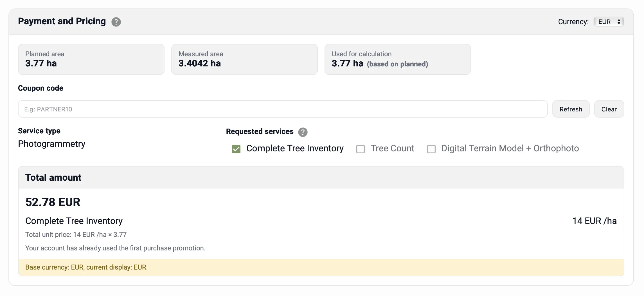Click the 14 EUR /ha rate text
644x296 pixels.
pyautogui.click(x=594, y=221)
